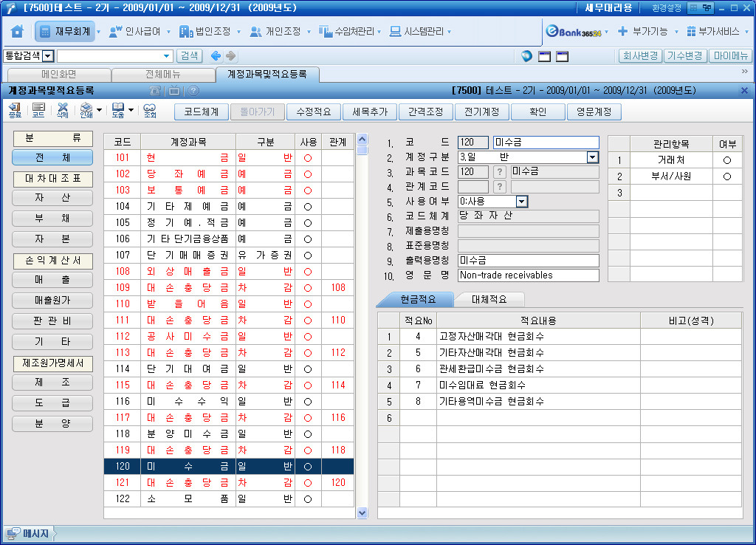Viewport: 756px width, 545px height.
Task: Toggle usage circle for code 104 row
Action: (x=308, y=207)
